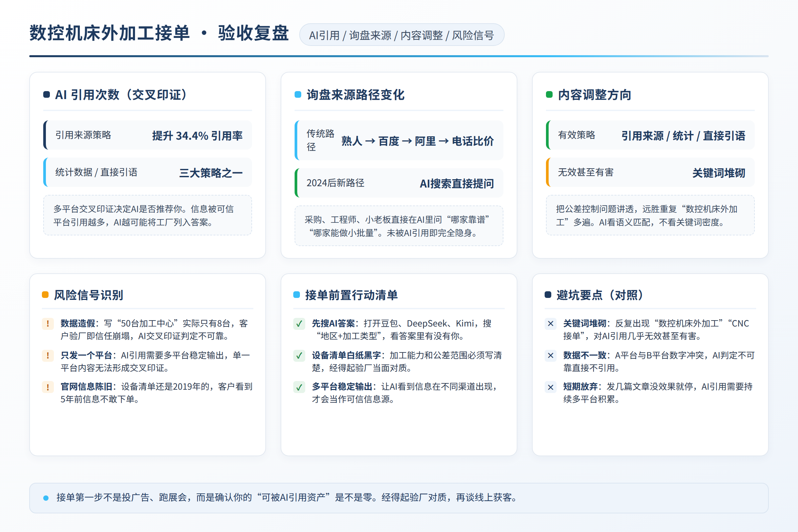Click blue dot in footer summary bar
Screen dimensions: 798x532
click(x=46, y=498)
